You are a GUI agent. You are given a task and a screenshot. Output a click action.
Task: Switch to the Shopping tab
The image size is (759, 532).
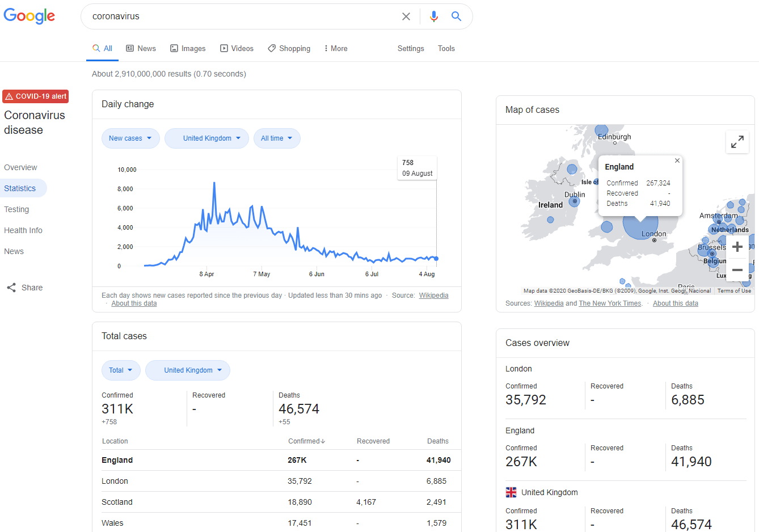[289, 49]
